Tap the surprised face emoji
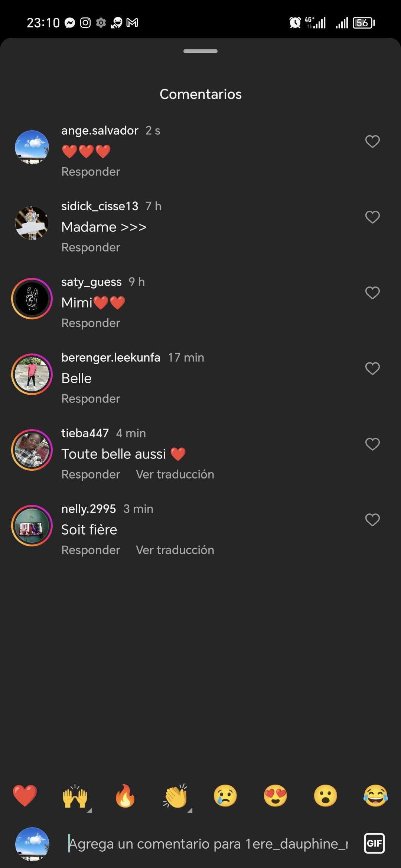 point(326,796)
